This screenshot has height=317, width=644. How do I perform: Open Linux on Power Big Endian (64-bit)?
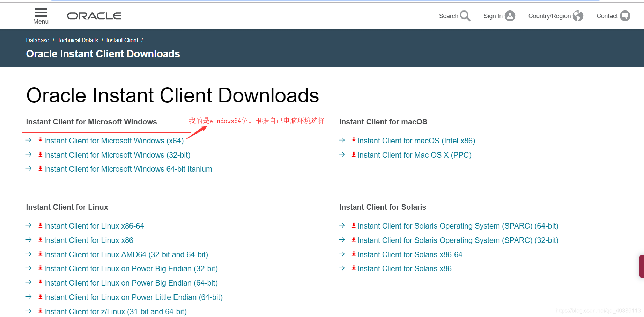(x=131, y=283)
